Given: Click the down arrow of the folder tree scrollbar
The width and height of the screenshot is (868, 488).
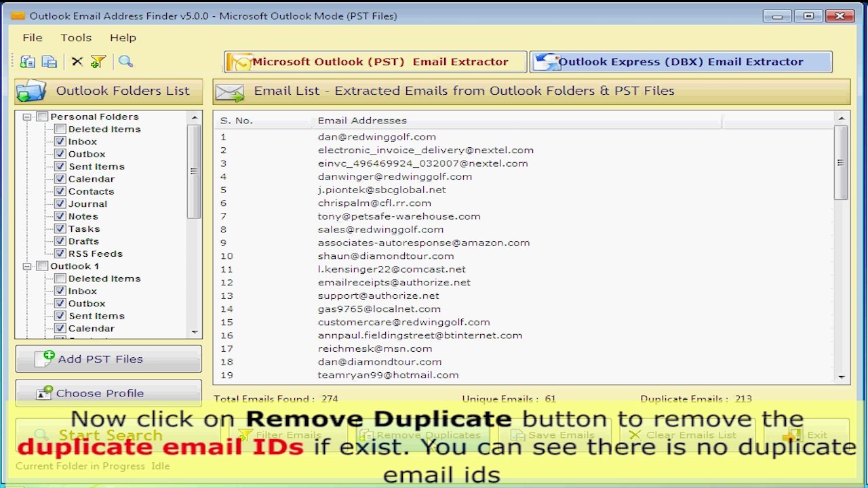Looking at the screenshot, I should 195,332.
